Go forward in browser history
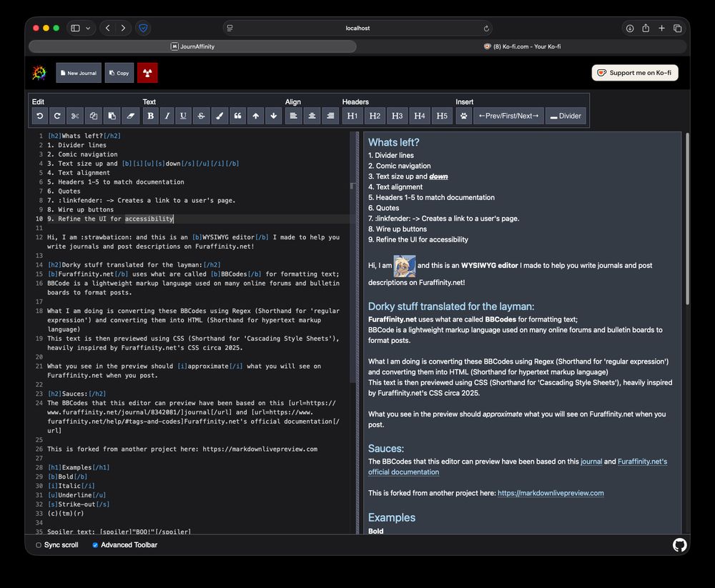 (123, 29)
